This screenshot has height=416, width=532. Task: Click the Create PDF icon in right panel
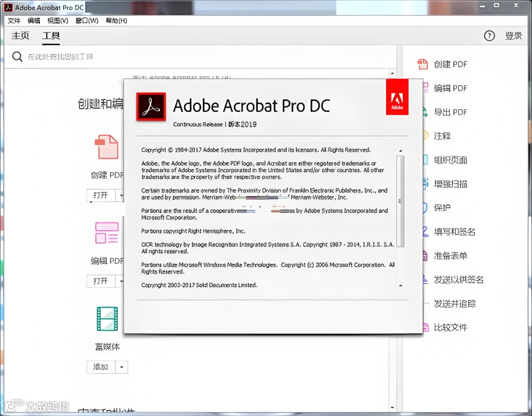click(423, 64)
